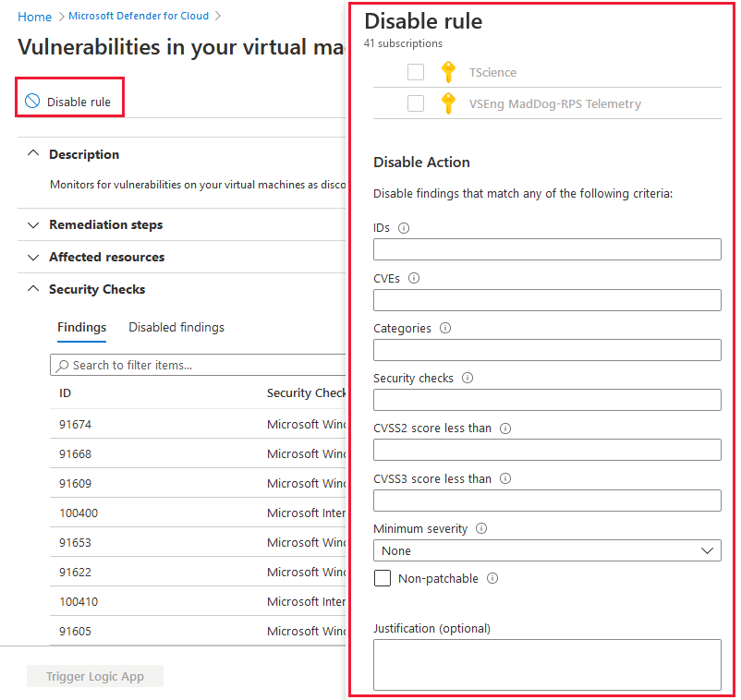The width and height of the screenshot is (741, 700).
Task: Enable the Non-patchable checkbox
Action: 383,578
